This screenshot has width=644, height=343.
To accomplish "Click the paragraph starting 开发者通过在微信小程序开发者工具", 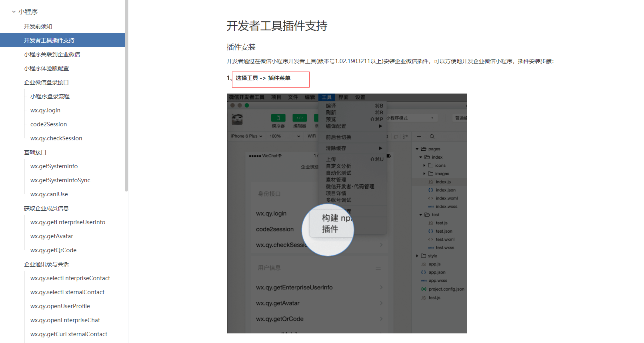I will coord(390,61).
